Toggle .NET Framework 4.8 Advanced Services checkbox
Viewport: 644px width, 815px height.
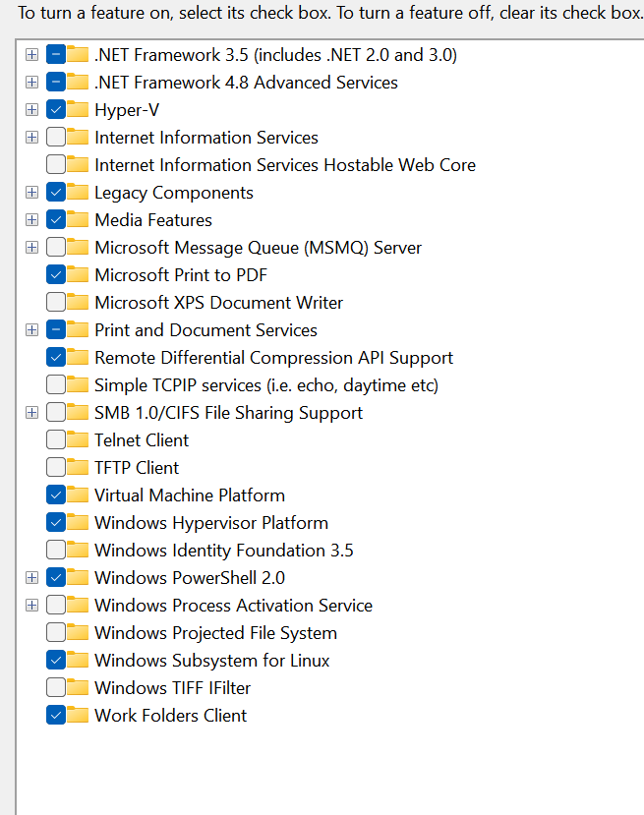[x=56, y=83]
